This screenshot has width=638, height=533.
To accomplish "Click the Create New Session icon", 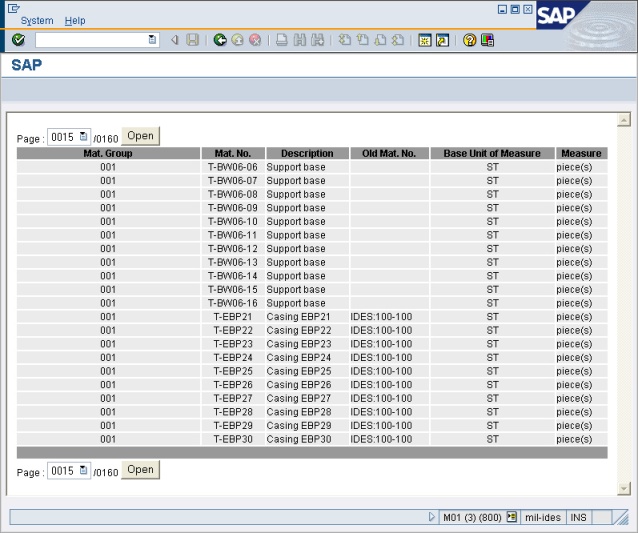I will point(424,40).
